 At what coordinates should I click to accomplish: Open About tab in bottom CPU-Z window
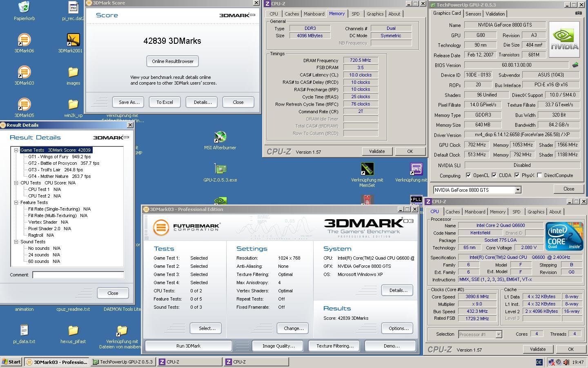[x=555, y=212]
